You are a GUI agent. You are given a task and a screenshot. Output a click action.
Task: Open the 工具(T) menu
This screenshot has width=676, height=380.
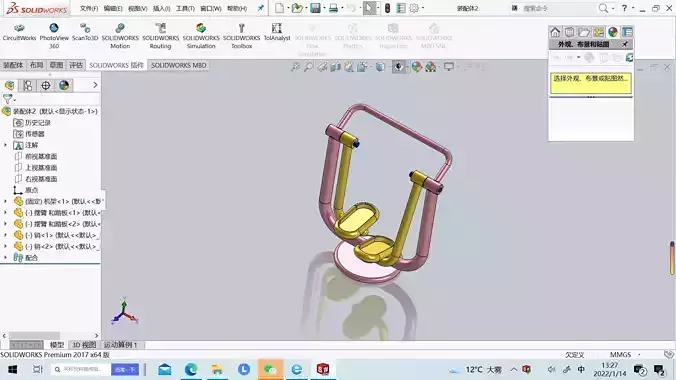click(x=185, y=8)
